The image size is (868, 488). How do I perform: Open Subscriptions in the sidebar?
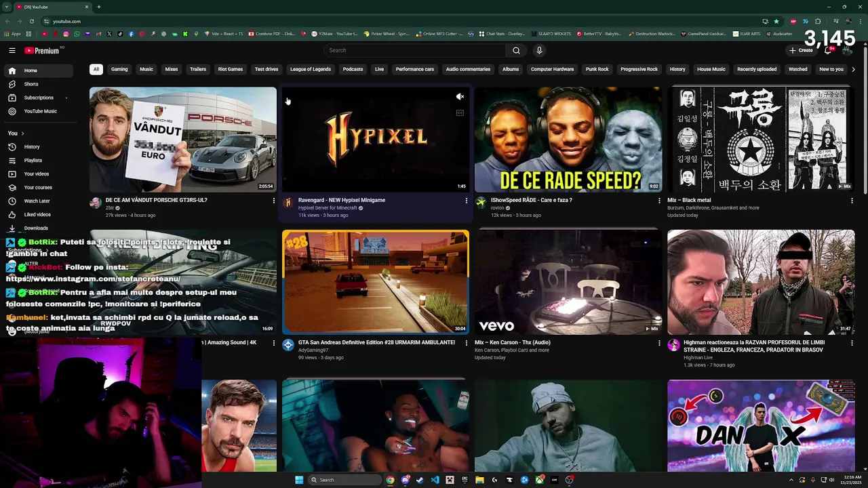click(40, 98)
